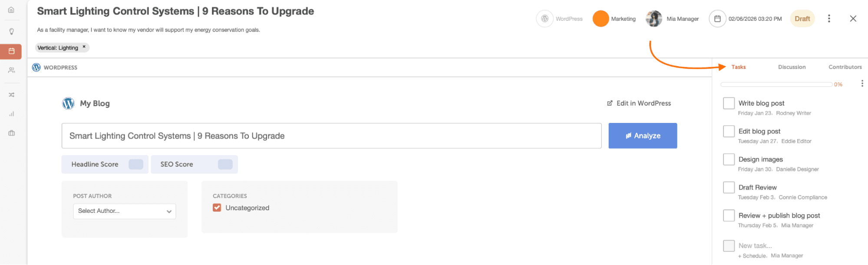Screen dimensions: 868x265
Task: Click the Analyze button
Action: (x=642, y=136)
